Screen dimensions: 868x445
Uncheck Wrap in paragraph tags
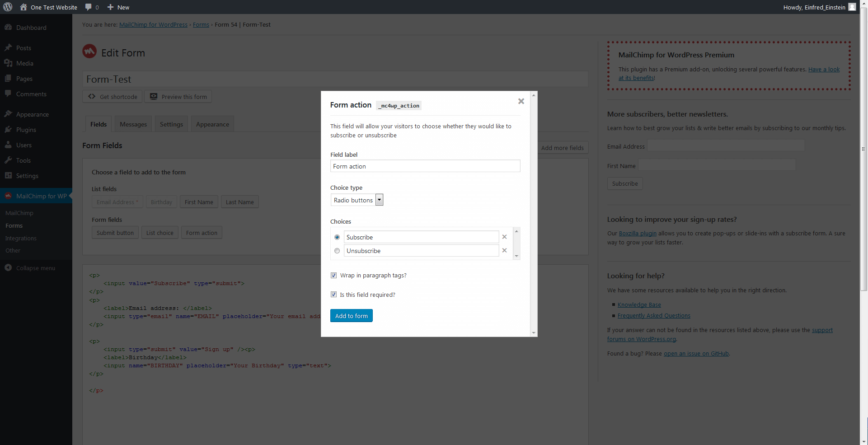(334, 276)
